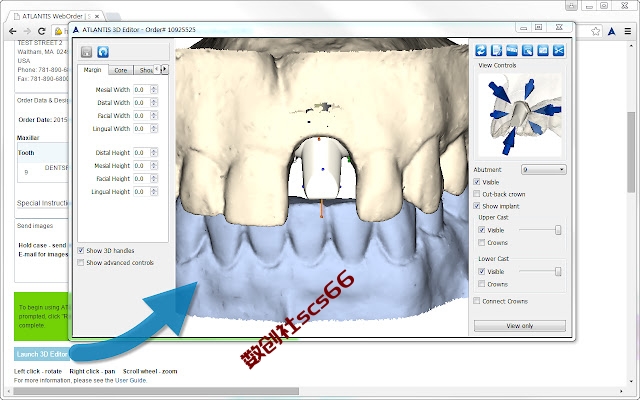Click the Mesial Height spinner arrows
This screenshot has width=640, height=400.
pos(154,165)
